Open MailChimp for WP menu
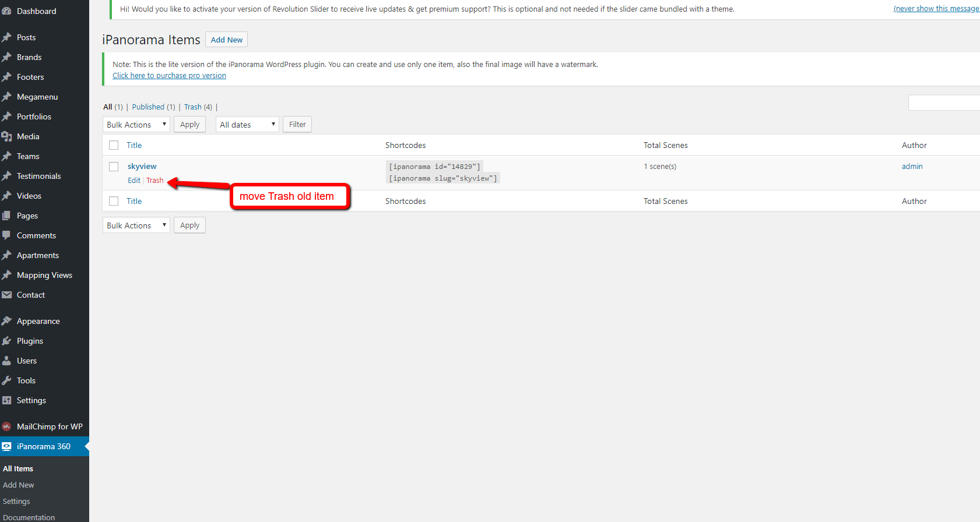This screenshot has width=980, height=522. coord(50,426)
